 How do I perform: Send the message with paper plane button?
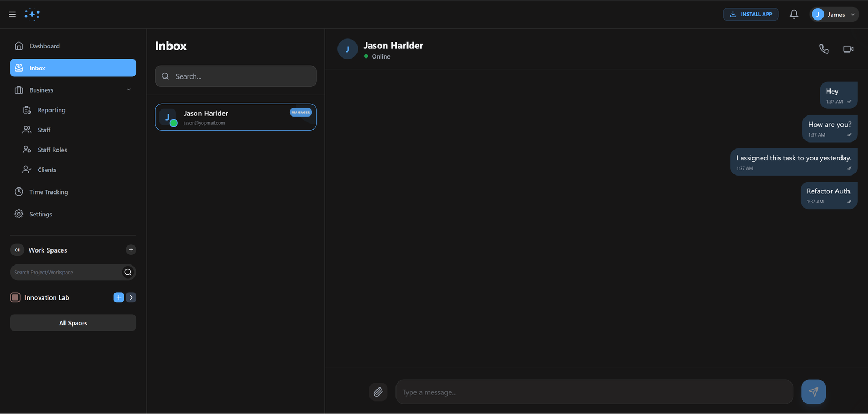tap(813, 392)
